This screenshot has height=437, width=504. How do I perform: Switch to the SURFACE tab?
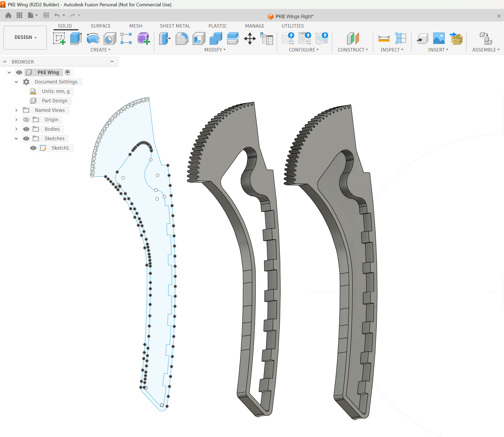point(101,26)
